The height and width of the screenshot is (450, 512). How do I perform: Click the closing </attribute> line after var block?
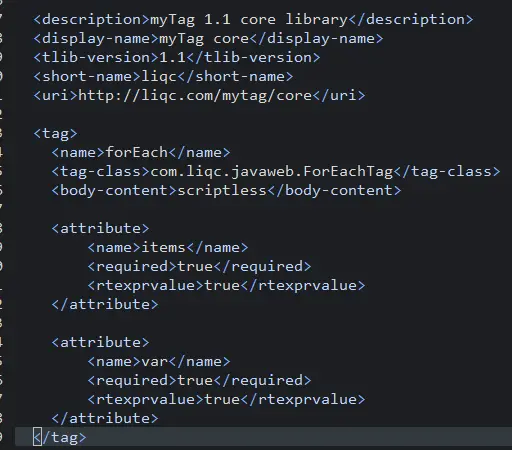point(105,418)
